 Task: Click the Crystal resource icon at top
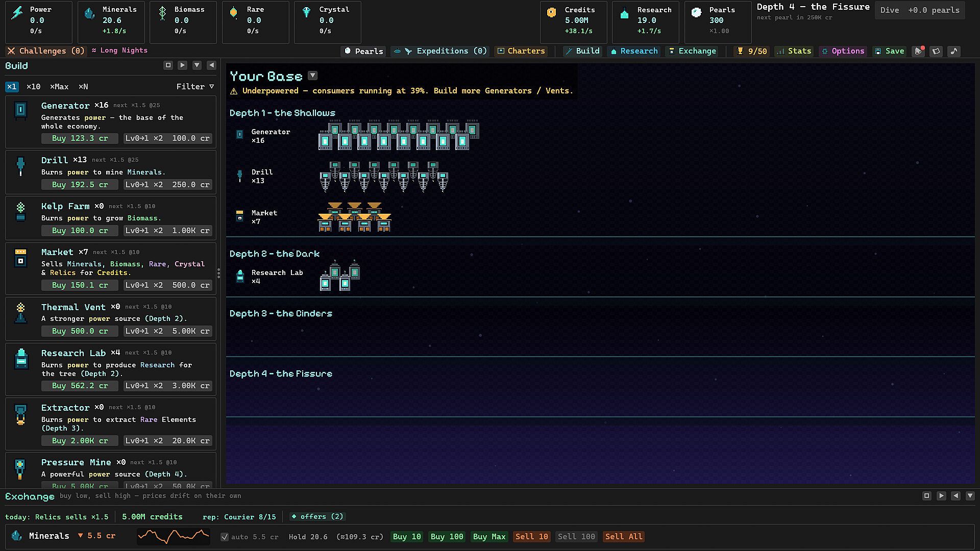pos(306,13)
